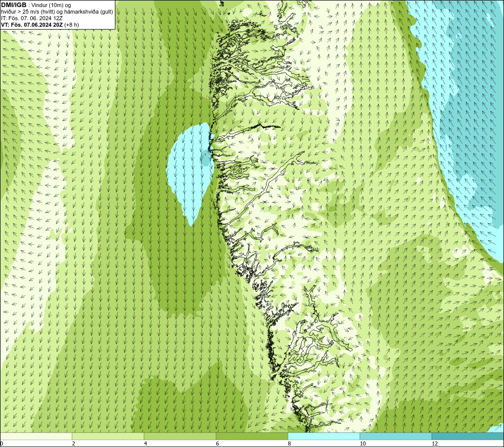Image resolution: width=504 pixels, height=447 pixels.
Task: Click the '8' label on the wind scale
Action: [x=290, y=443]
